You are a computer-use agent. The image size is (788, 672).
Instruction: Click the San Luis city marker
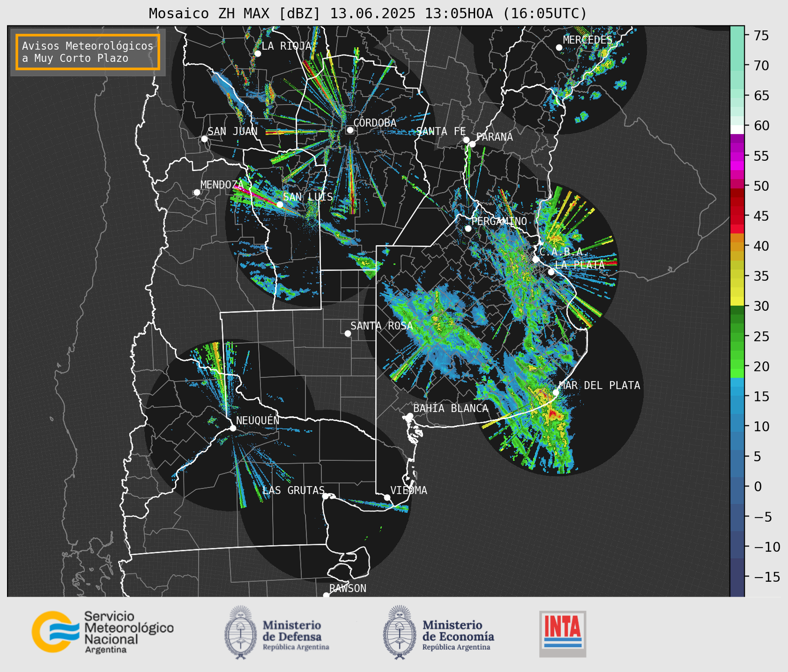pos(279,204)
